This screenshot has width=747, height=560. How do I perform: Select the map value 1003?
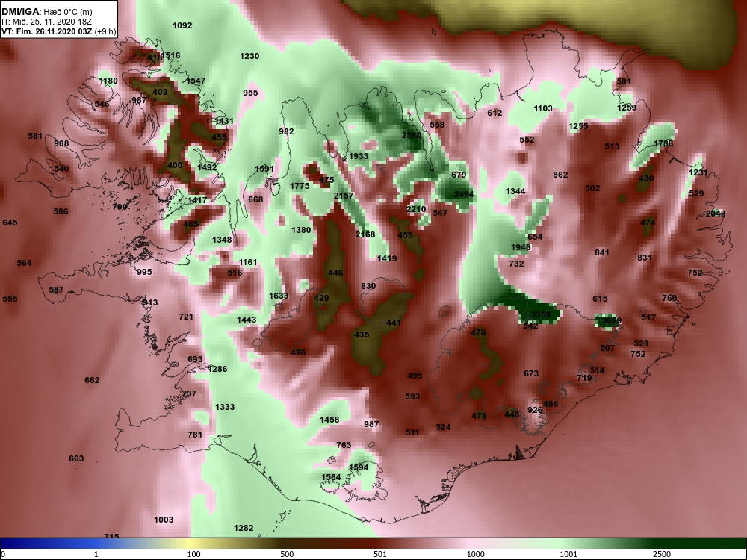pos(164,520)
